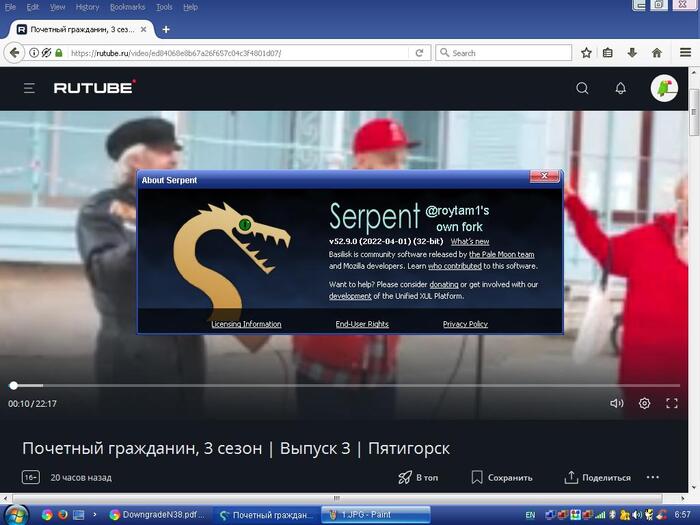This screenshot has width=700, height=525.
Task: Open the Help menu
Action: (x=190, y=7)
